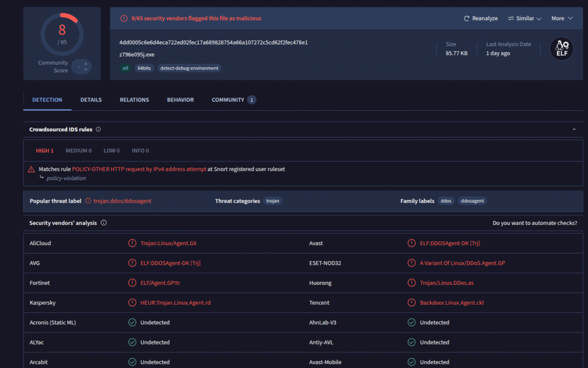Collapse the Crowdsourced IDS rules section
Viewport: 588px width, 368px height.
(x=574, y=130)
